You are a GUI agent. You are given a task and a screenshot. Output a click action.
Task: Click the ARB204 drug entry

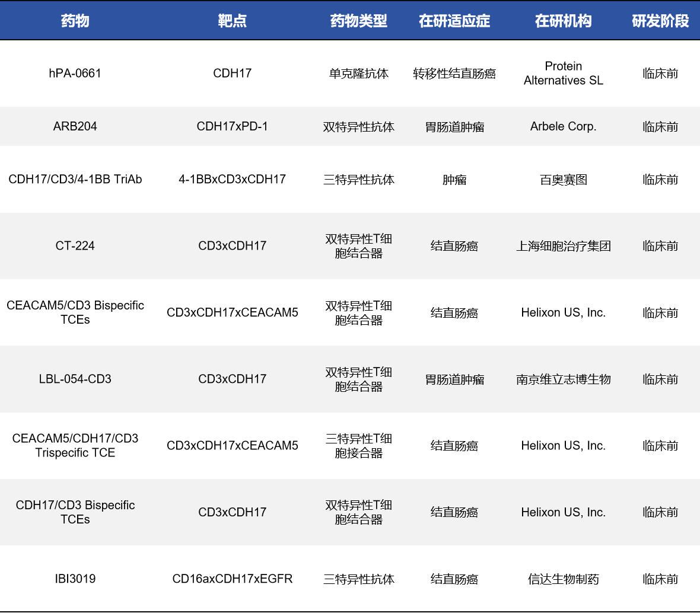[x=75, y=126]
